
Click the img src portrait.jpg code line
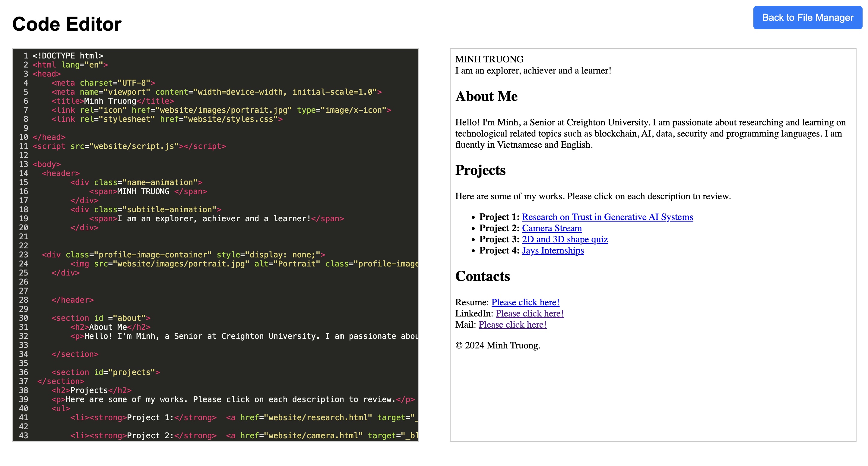pos(244,264)
